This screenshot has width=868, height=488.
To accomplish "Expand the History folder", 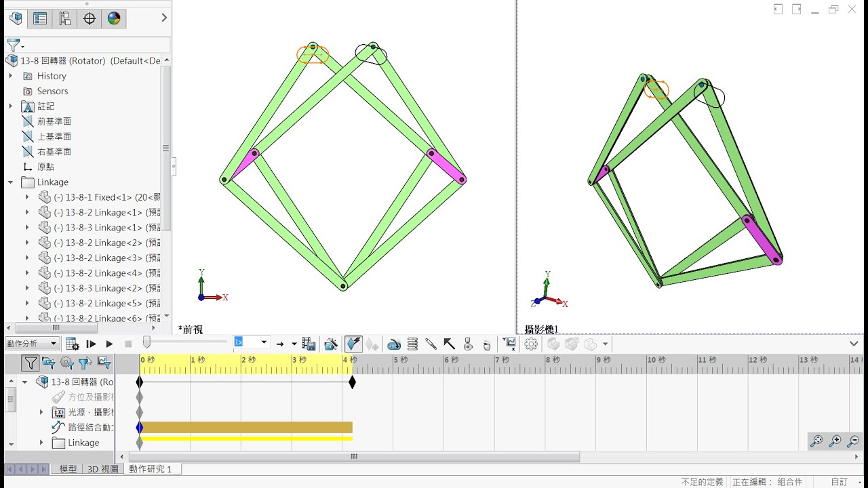I will pos(10,76).
